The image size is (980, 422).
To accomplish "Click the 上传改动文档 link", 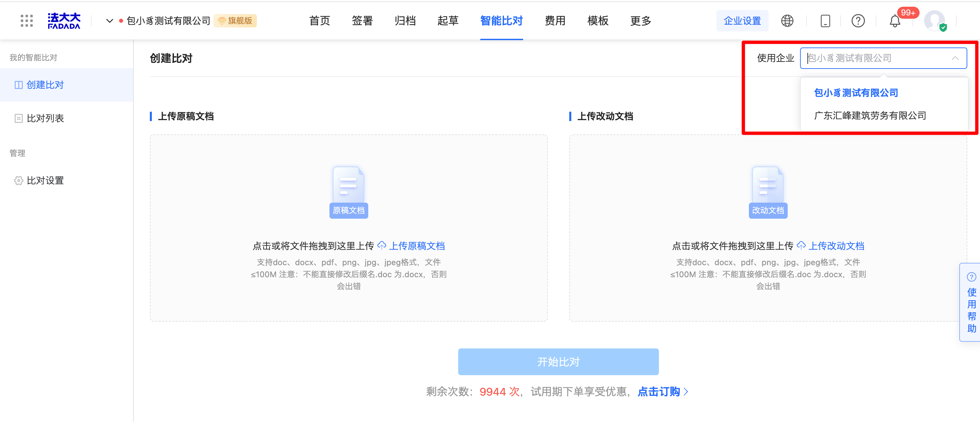I will [836, 246].
